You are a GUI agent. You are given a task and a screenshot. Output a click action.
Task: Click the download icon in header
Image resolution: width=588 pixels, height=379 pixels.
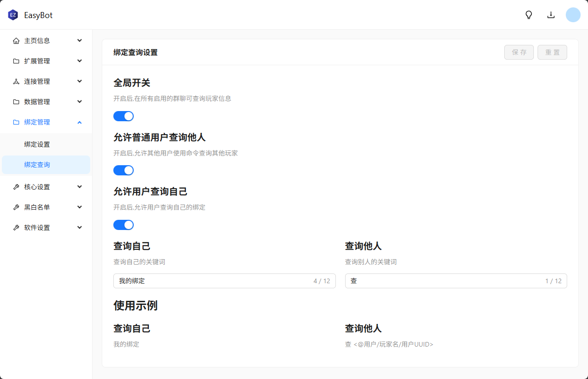[551, 15]
